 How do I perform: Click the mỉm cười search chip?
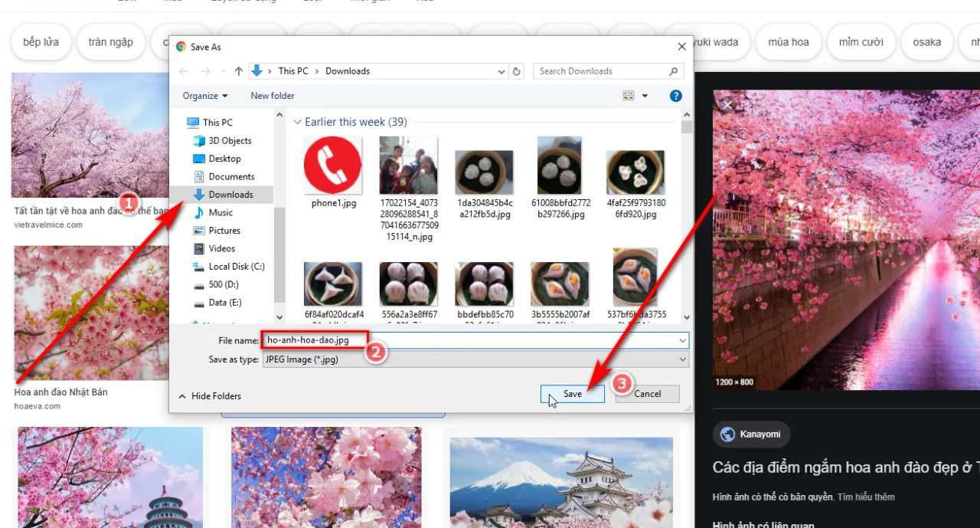tap(861, 42)
